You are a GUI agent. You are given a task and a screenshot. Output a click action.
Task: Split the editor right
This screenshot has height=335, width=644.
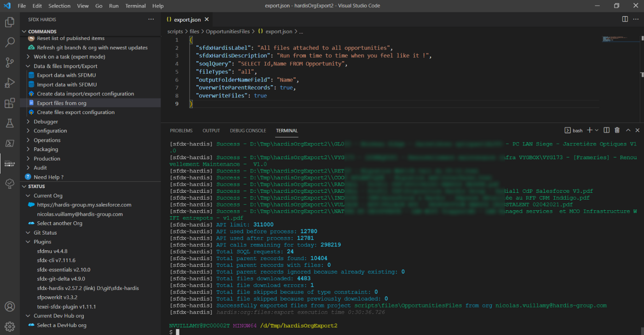tap(625, 19)
